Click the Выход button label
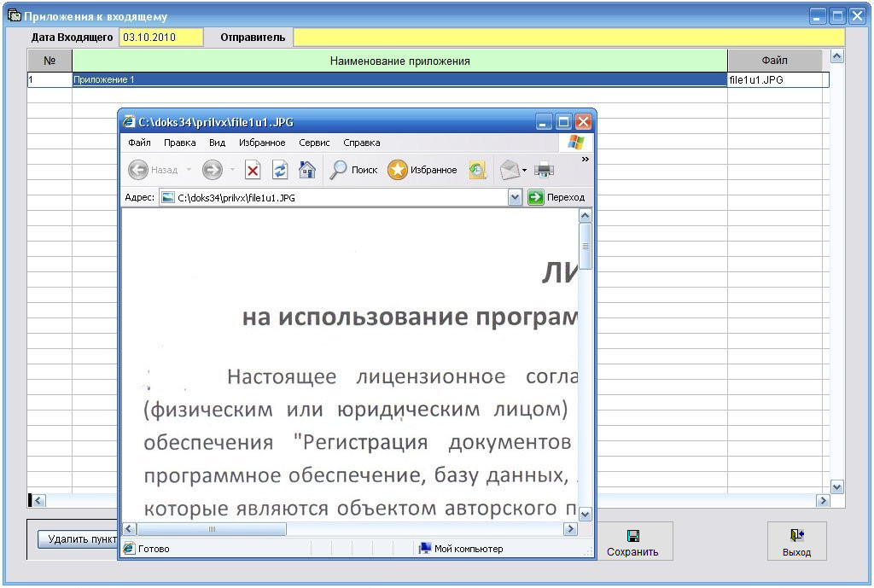This screenshot has height=588, width=874. tap(796, 552)
